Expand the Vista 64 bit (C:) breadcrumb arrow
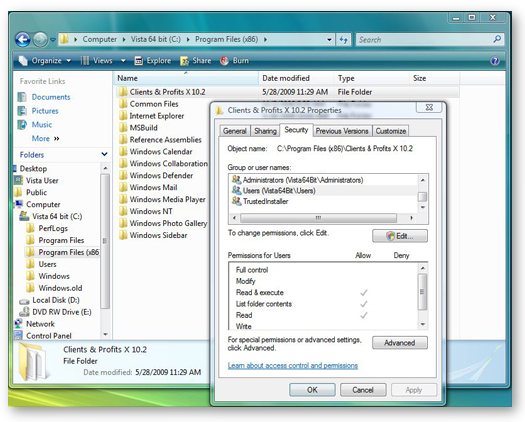 point(188,40)
